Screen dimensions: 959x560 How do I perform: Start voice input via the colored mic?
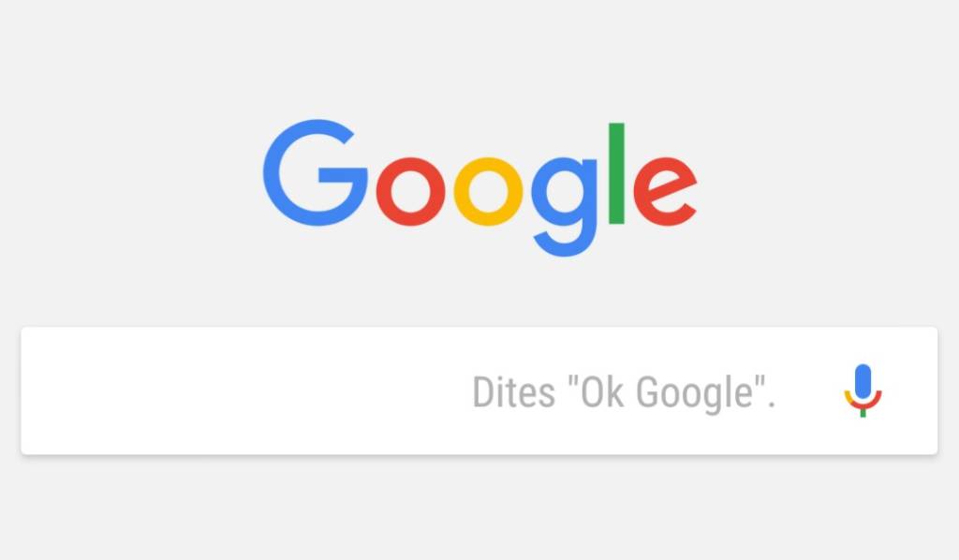863,391
